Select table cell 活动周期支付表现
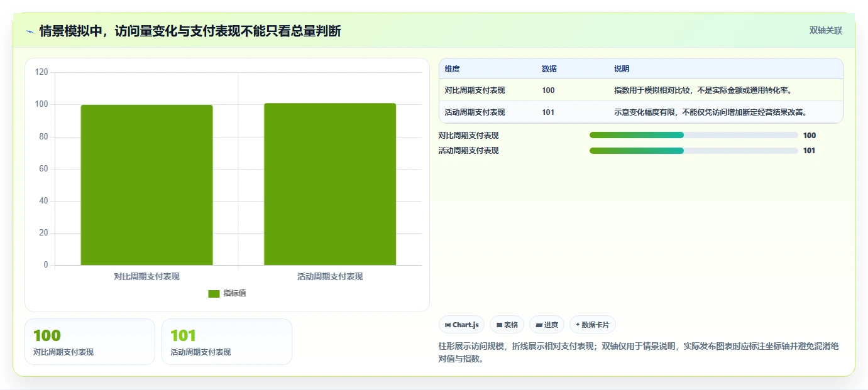 475,112
